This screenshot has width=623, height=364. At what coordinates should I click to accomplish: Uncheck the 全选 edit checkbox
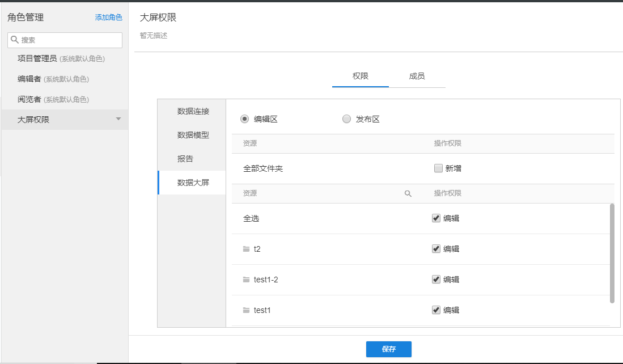(436, 218)
